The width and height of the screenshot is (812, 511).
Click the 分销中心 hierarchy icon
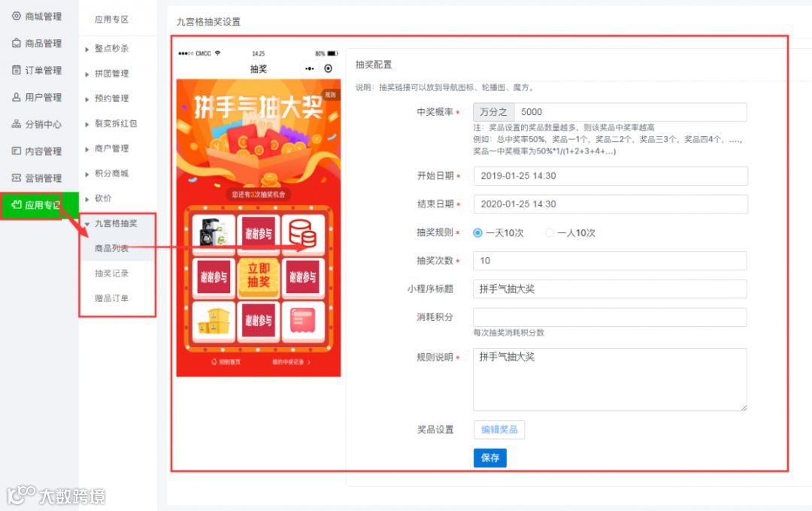pos(17,124)
